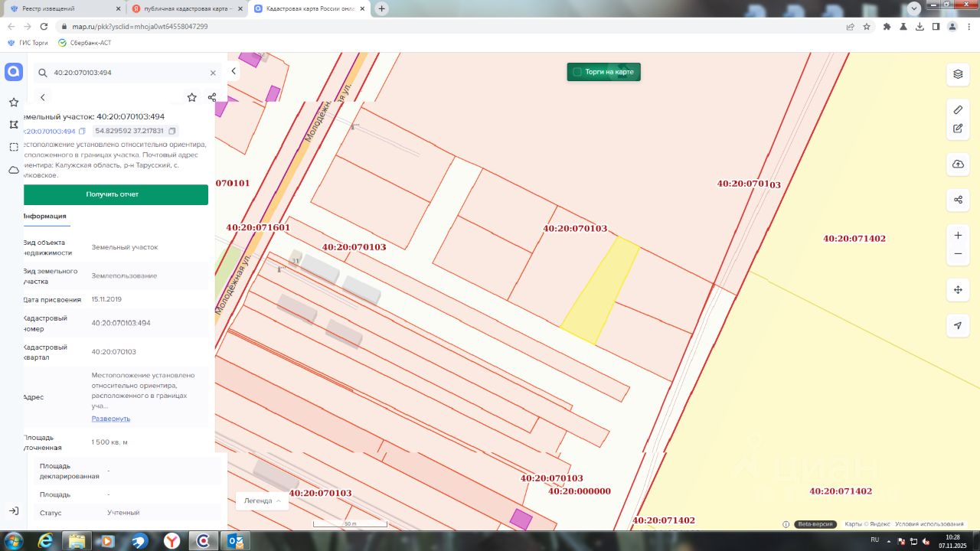Screen dimensions: 980x551
Task: Open the edit note tool on map
Action: tap(958, 128)
